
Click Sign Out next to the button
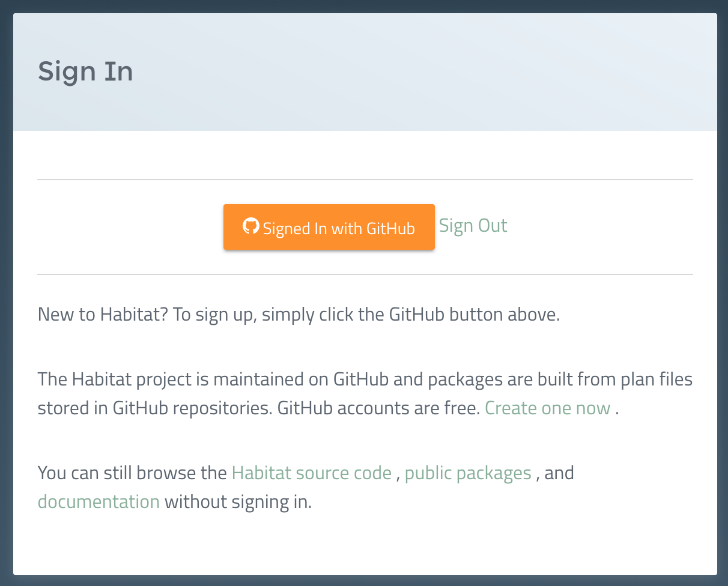point(473,225)
